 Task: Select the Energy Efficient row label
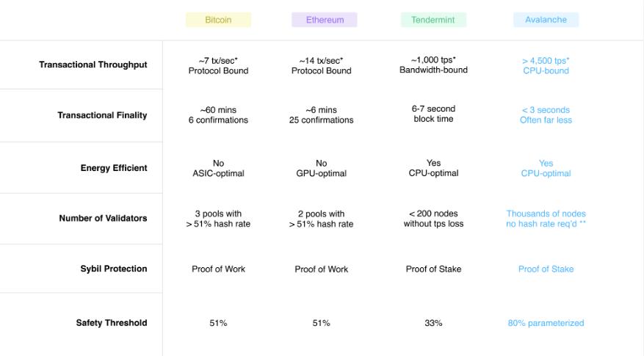pos(114,168)
